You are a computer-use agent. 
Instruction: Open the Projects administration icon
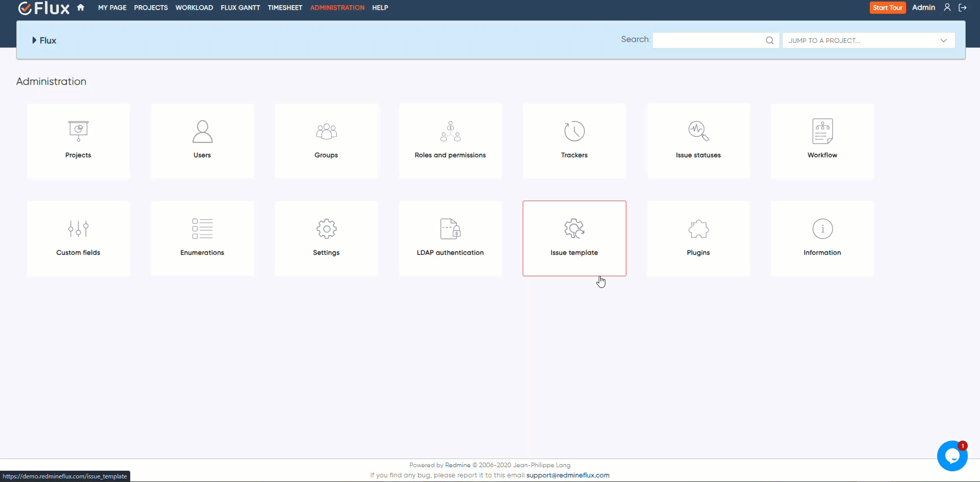tap(78, 131)
